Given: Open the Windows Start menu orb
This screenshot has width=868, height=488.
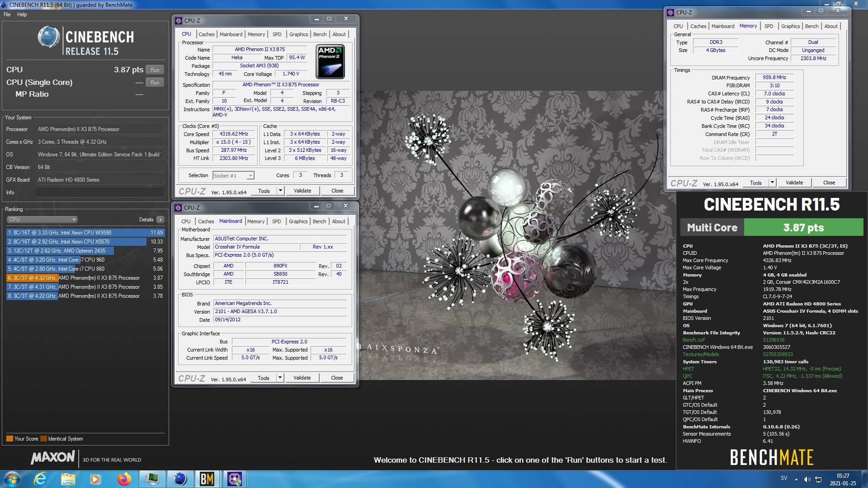Looking at the screenshot, I should click(x=12, y=479).
